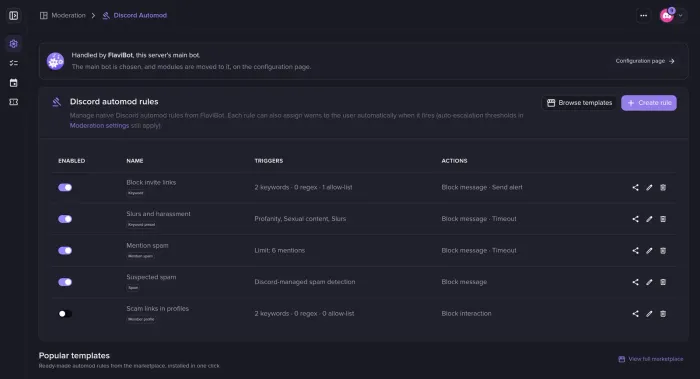Edit the Suspected spam rule
The image size is (700, 379).
[x=649, y=282]
